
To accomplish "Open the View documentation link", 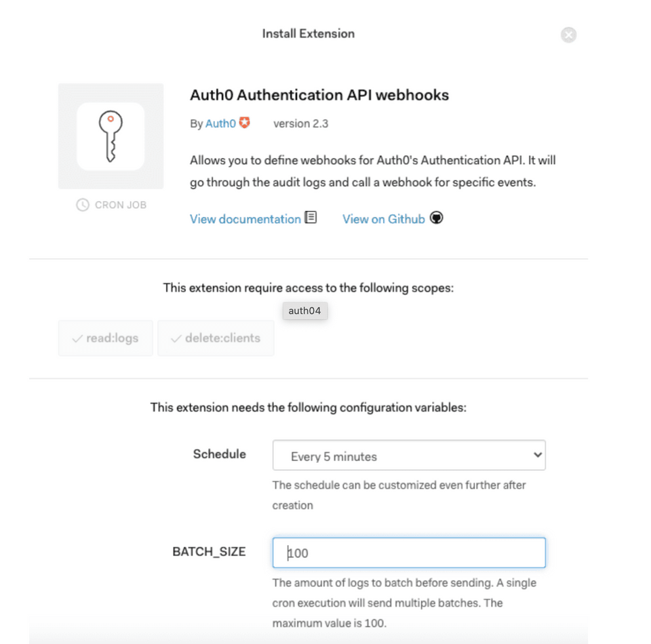I will (245, 218).
